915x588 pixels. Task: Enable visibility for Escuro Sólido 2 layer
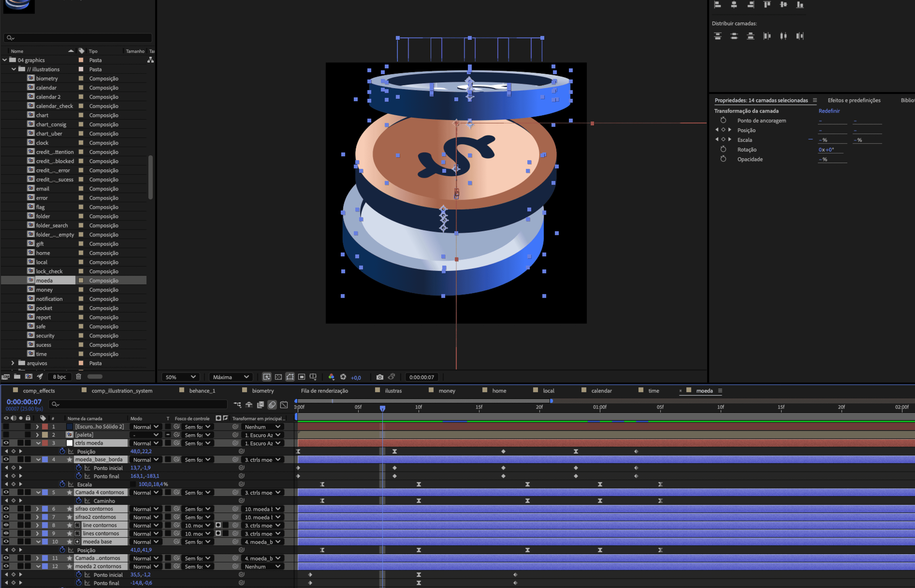[6, 427]
